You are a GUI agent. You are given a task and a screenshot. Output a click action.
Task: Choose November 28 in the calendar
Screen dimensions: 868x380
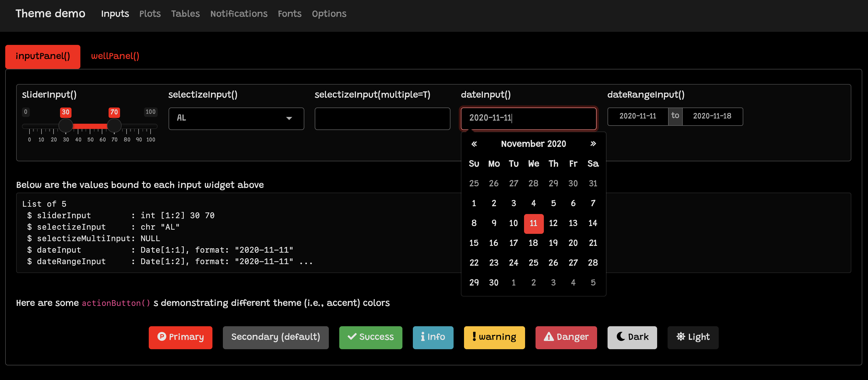tap(593, 263)
